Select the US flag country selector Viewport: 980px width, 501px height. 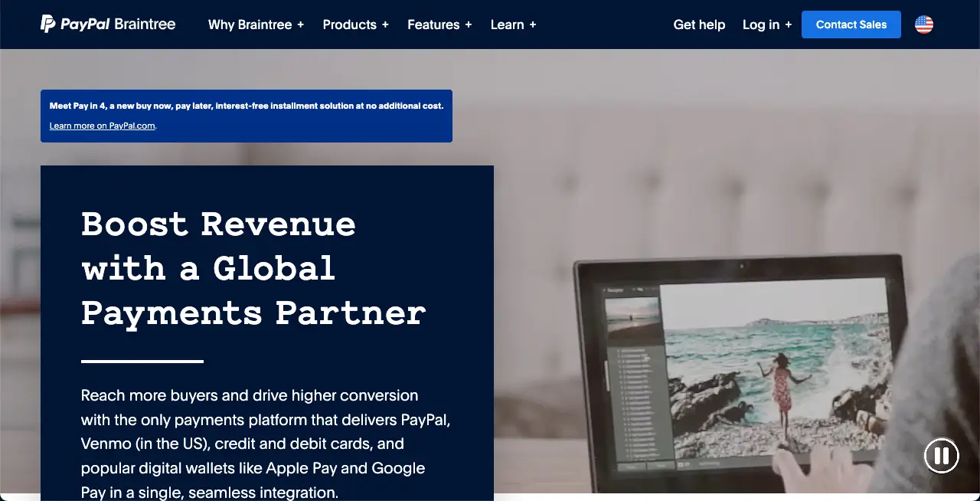pyautogui.click(x=924, y=25)
